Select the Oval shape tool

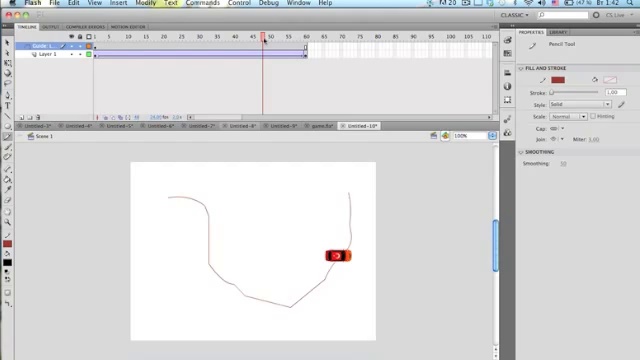point(7,127)
